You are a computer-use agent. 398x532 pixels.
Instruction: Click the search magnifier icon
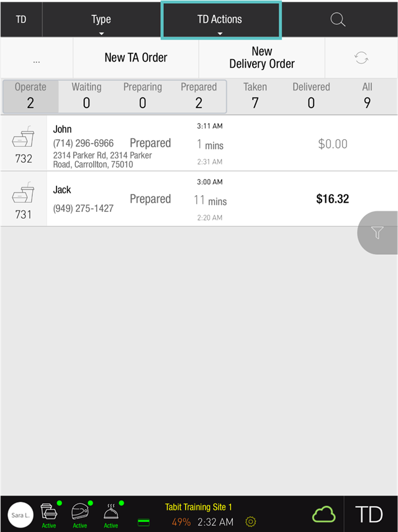tap(338, 19)
